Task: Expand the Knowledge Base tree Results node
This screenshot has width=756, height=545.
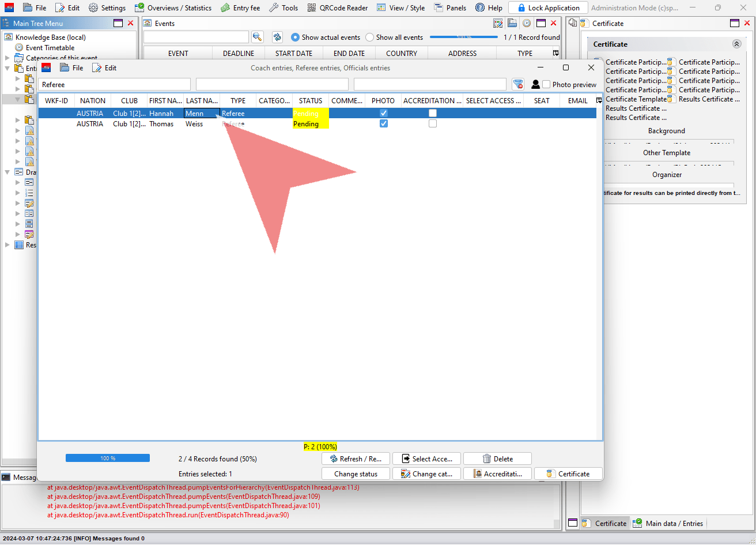Action: pyautogui.click(x=7, y=245)
